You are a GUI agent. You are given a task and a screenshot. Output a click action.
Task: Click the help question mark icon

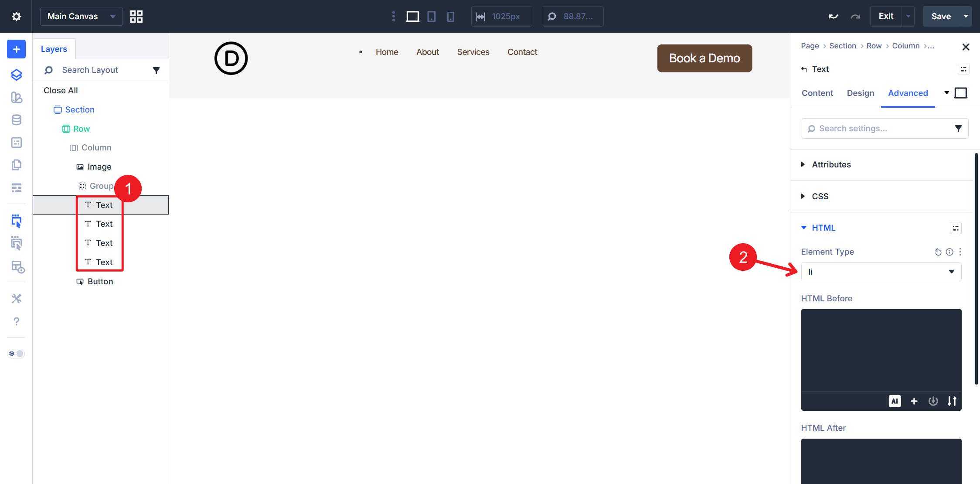[x=16, y=322]
